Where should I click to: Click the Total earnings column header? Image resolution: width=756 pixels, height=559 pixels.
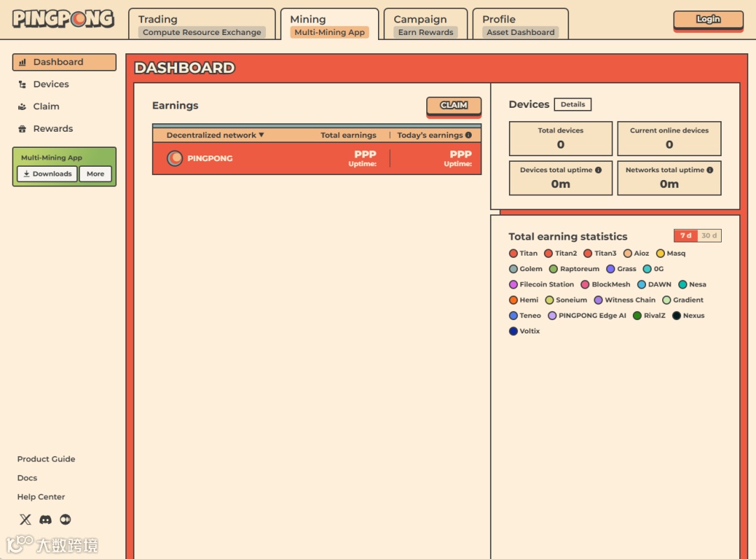[x=349, y=135]
